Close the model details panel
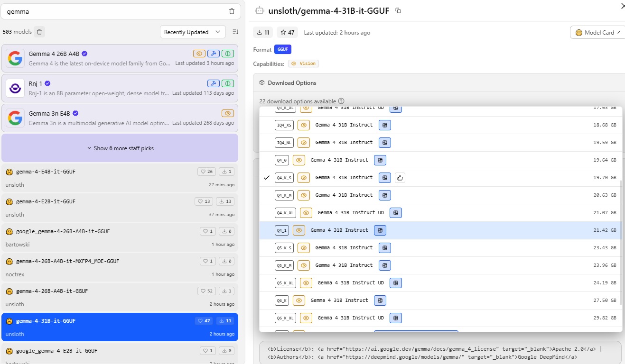Viewport: 625px width, 364px height. click(622, 6)
